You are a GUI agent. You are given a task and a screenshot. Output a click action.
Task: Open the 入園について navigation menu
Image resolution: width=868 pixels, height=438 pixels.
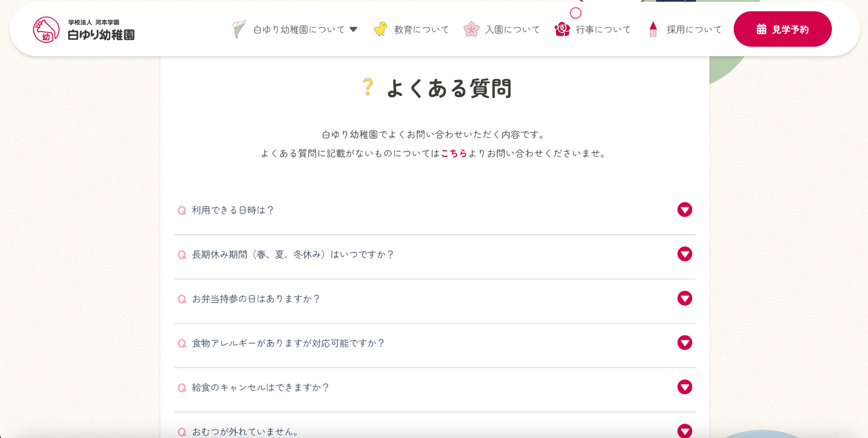(x=512, y=29)
